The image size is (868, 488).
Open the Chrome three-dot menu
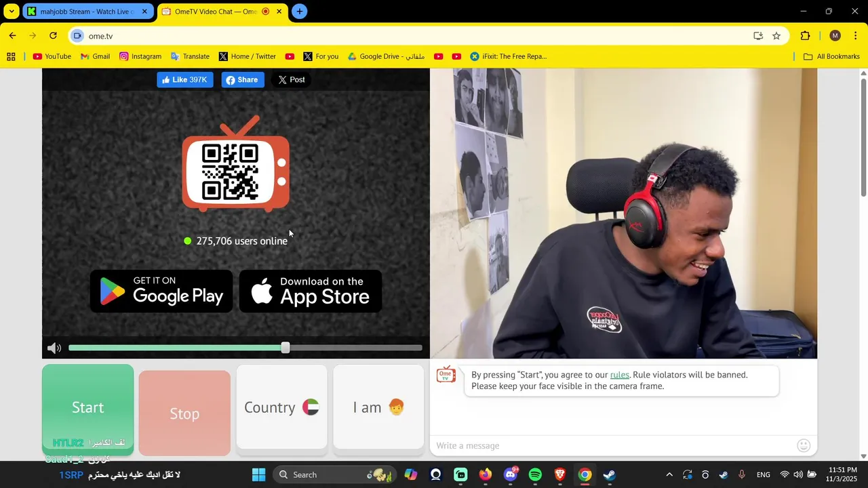tap(856, 36)
